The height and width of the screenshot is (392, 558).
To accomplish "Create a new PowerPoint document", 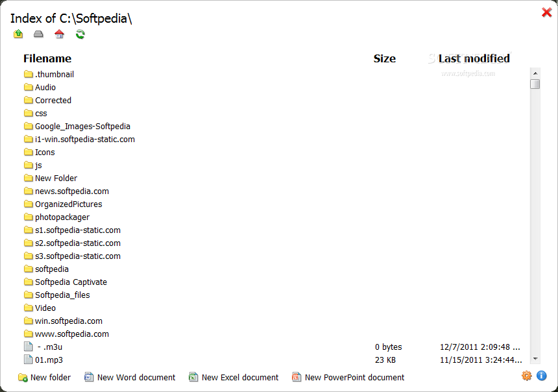I will pos(348,378).
